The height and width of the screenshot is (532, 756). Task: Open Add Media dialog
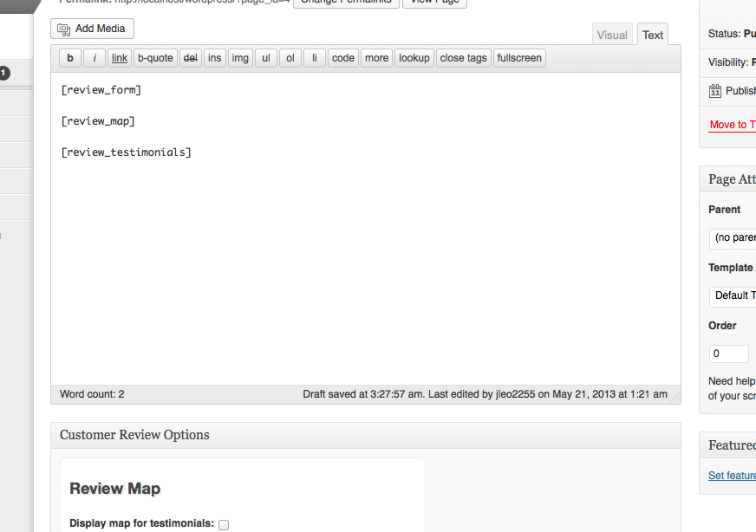coord(92,29)
